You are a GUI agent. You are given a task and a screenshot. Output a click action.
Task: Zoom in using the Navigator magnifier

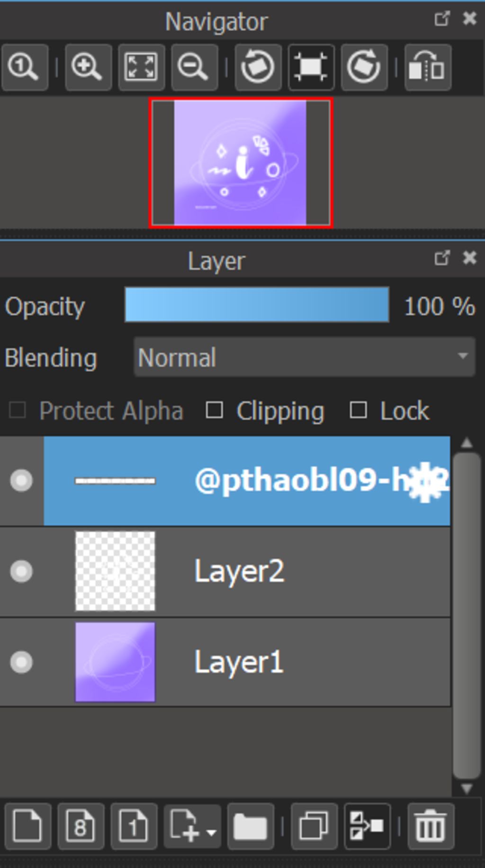click(x=88, y=67)
